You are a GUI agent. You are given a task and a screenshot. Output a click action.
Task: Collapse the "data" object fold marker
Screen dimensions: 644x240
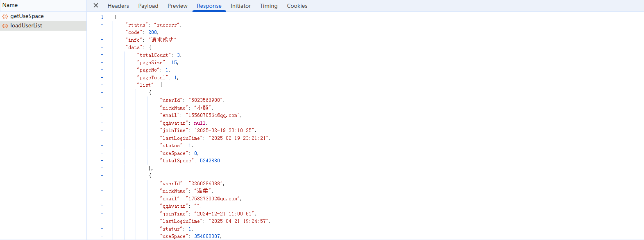(102, 47)
